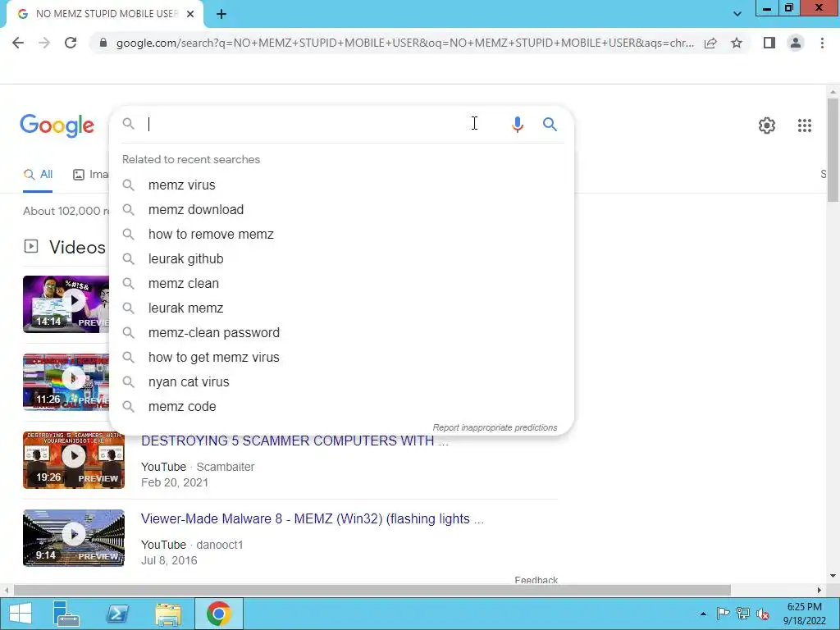Switch to the Images results tab
The height and width of the screenshot is (630, 840).
(90, 174)
